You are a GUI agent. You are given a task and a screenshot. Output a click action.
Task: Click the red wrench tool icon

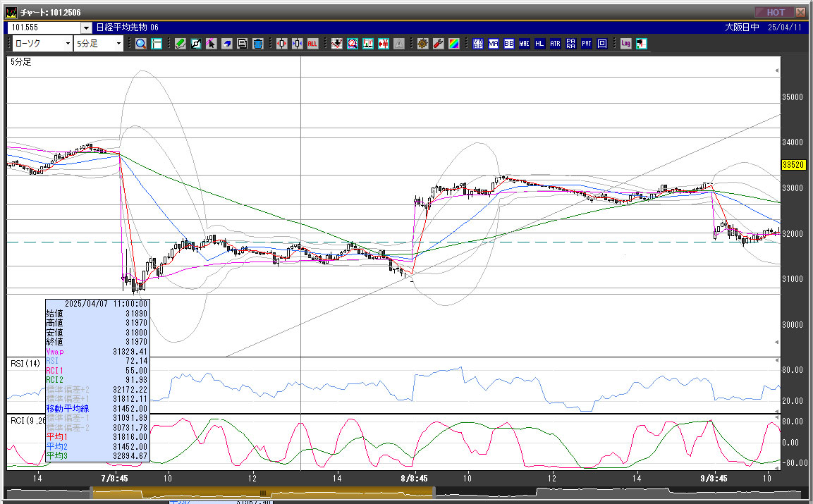coord(438,44)
